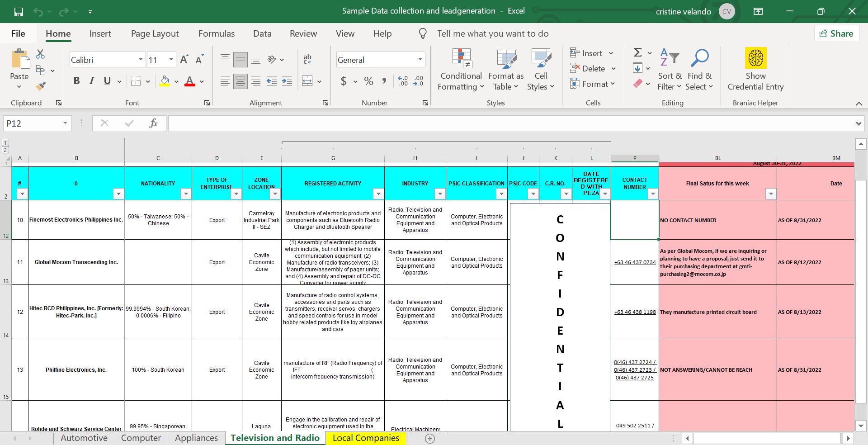Switch to the Local Companies sheet tab
868x445 pixels.
[366, 438]
